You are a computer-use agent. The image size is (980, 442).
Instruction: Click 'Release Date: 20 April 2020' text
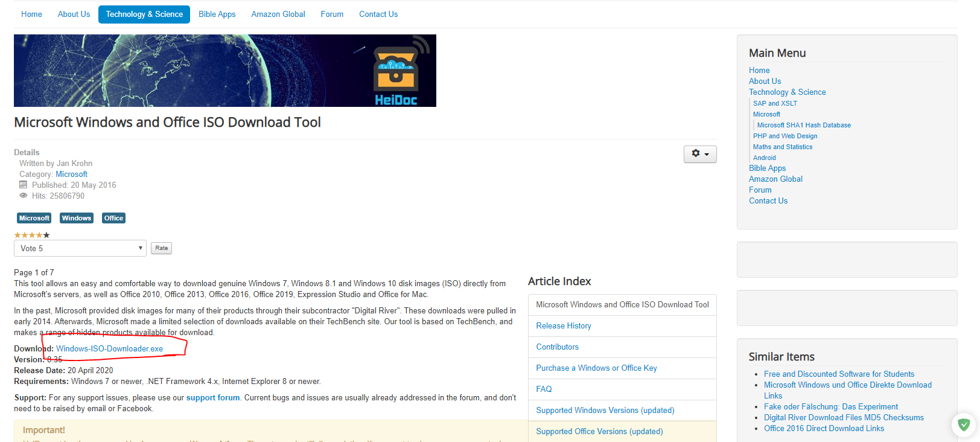click(x=63, y=370)
